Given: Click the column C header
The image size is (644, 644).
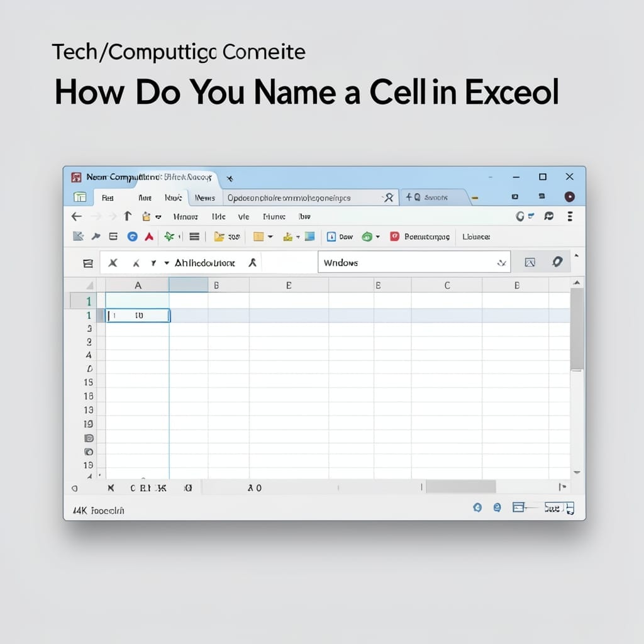Looking at the screenshot, I should pyautogui.click(x=447, y=285).
